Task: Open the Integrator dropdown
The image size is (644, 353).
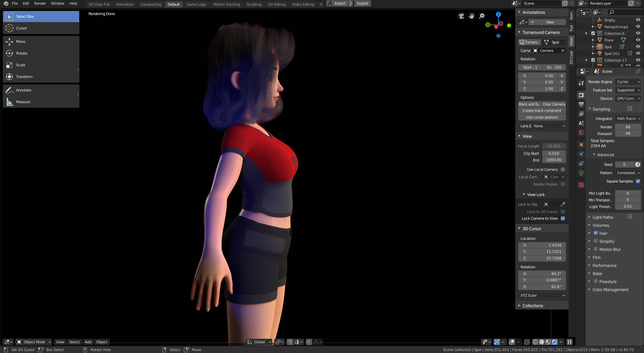Action: [x=628, y=119]
